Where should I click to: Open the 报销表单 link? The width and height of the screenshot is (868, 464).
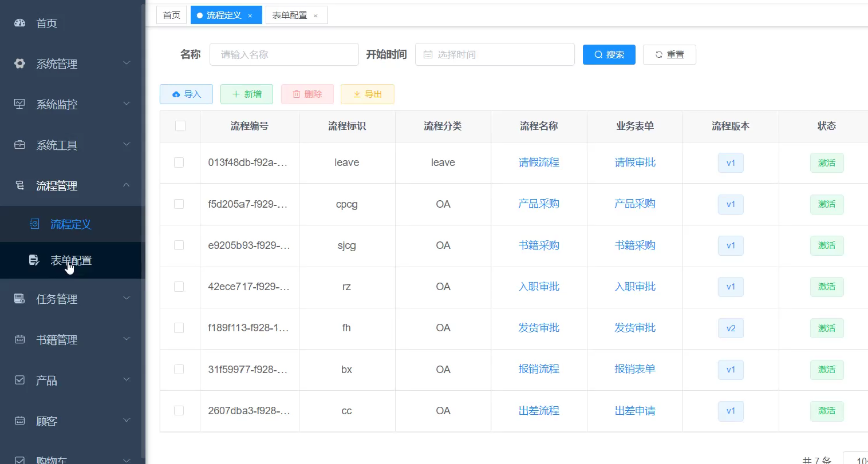(635, 369)
